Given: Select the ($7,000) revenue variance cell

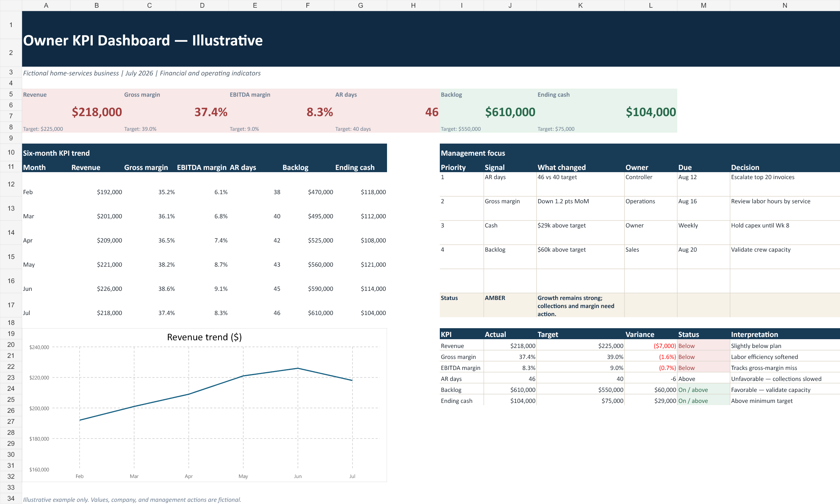Looking at the screenshot, I should pyautogui.click(x=651, y=346).
